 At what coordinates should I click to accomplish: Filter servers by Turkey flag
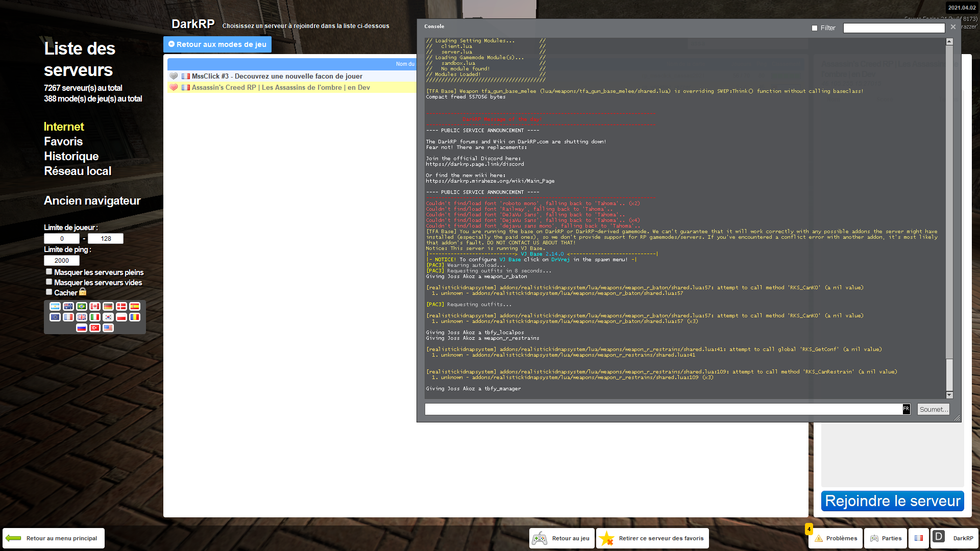pos(95,328)
